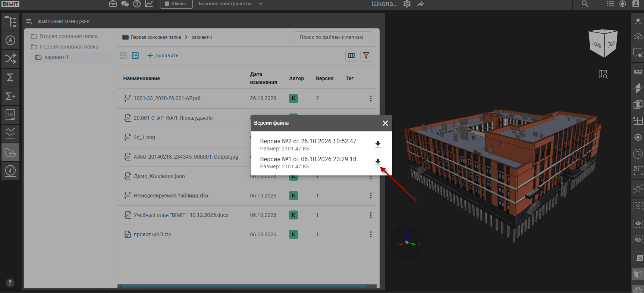Open options menu for Немоделируемая таблица.xlsx
Viewport: 644px width, 293px height.
pos(371,196)
